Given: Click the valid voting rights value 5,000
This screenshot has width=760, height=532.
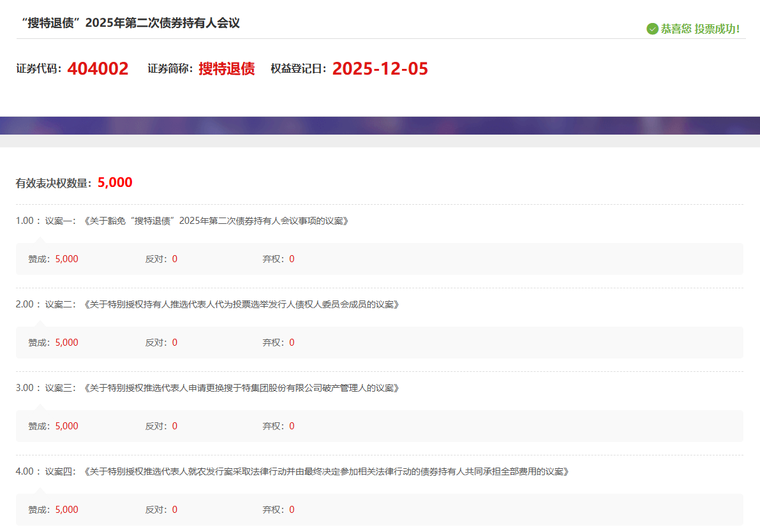Looking at the screenshot, I should click(x=115, y=182).
